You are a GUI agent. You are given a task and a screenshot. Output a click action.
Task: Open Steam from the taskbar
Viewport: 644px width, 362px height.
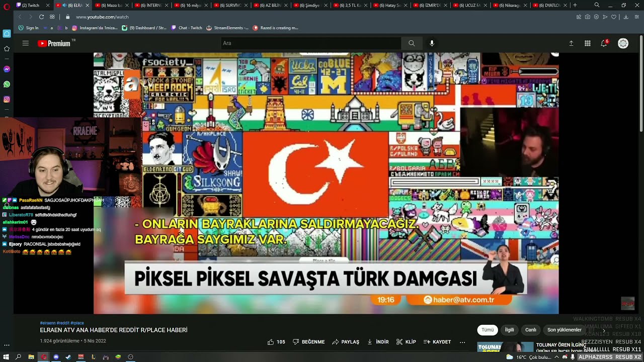coord(68,357)
